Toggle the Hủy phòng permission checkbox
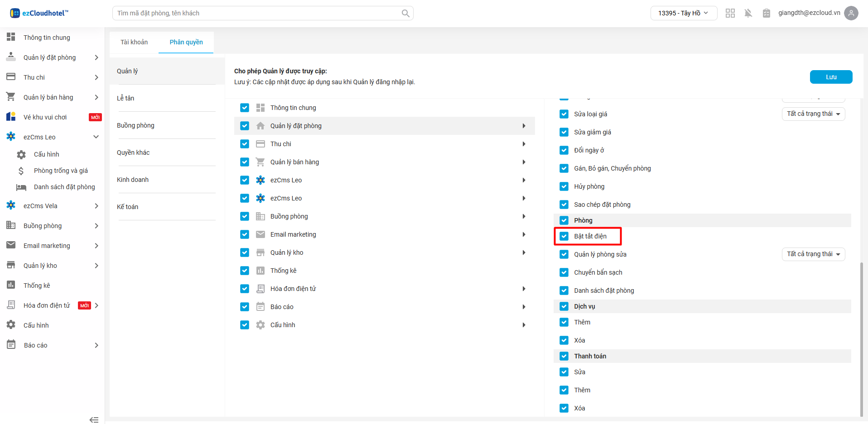 click(x=564, y=186)
